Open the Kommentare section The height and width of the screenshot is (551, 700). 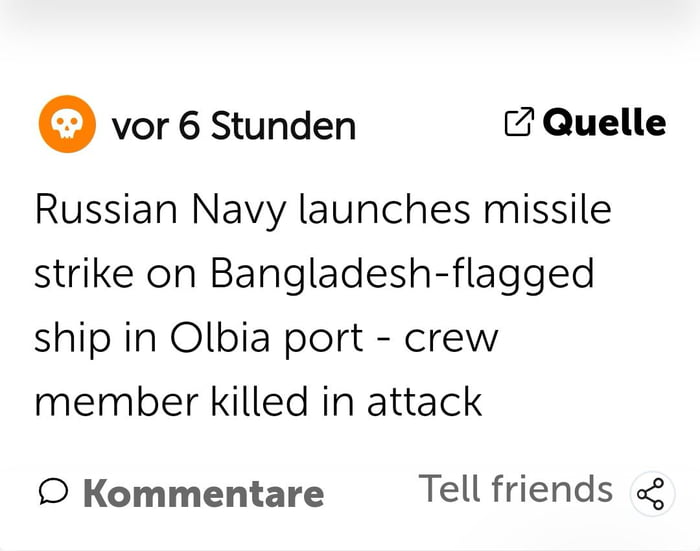click(x=203, y=493)
